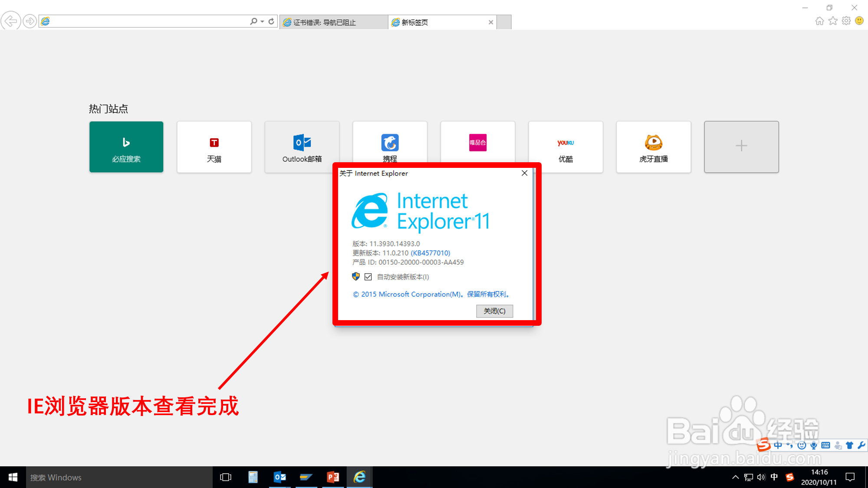This screenshot has height=488, width=868.
Task: Click the Microsoft Corporation copyright link
Action: [431, 294]
